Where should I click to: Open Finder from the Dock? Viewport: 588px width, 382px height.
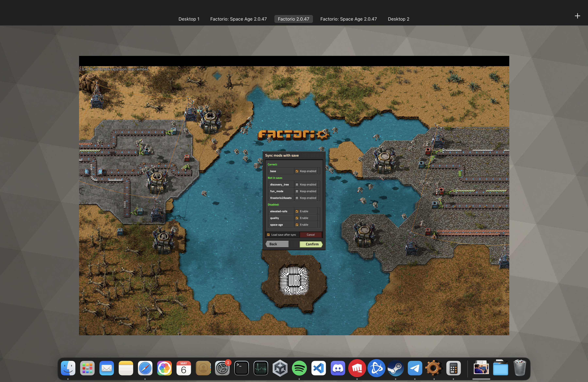tap(68, 368)
